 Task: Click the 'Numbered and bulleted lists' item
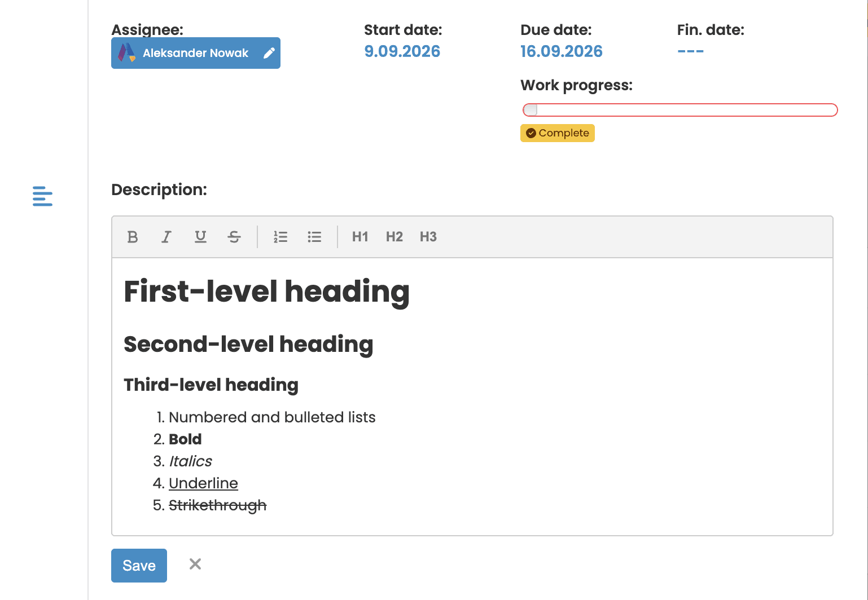272,417
